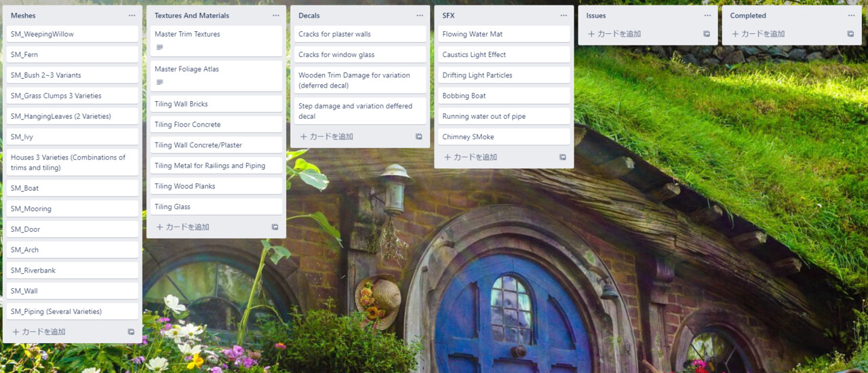The height and width of the screenshot is (373, 868).
Task: Create card from template in SFX list
Action: 562,157
